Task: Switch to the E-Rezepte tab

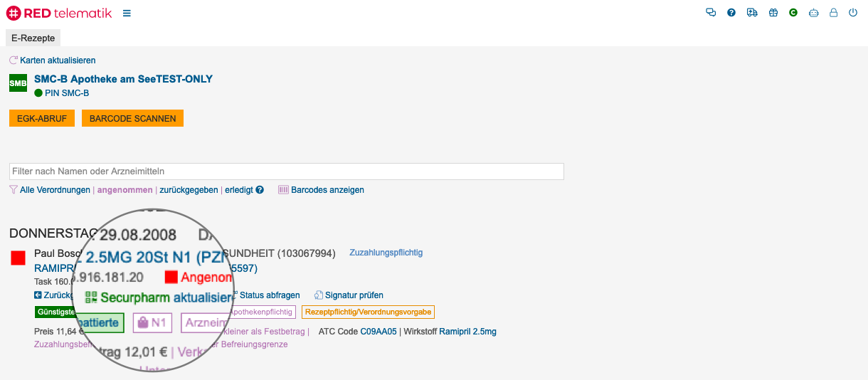Action: pyautogui.click(x=33, y=38)
